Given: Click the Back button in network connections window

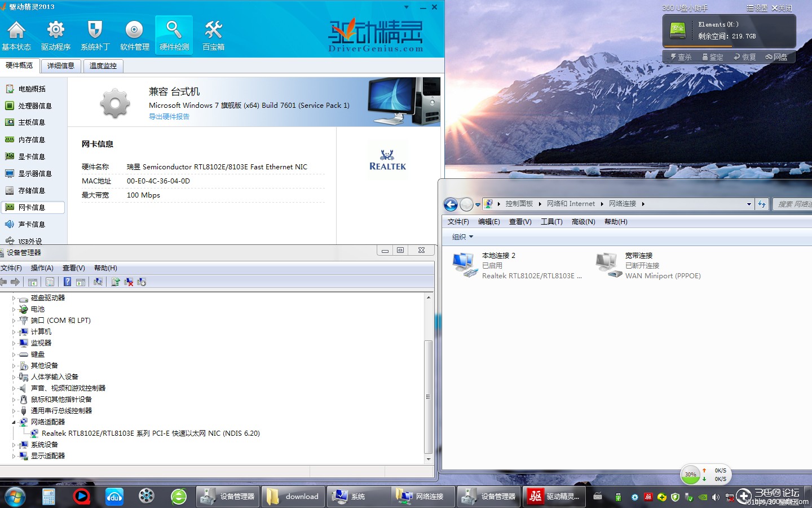Looking at the screenshot, I should click(x=451, y=204).
